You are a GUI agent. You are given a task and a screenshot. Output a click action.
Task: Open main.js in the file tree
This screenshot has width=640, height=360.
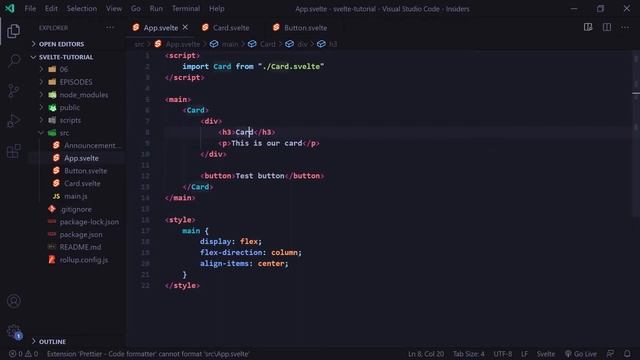76,196
